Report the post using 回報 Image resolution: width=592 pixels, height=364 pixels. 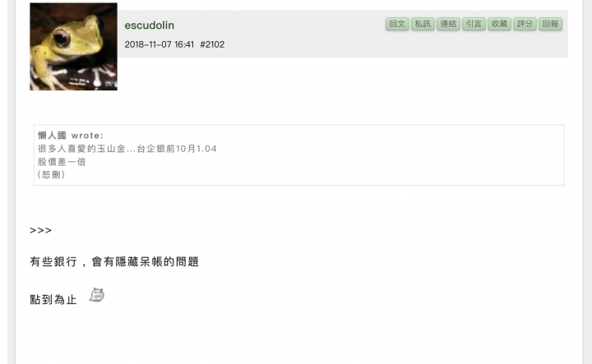point(550,24)
